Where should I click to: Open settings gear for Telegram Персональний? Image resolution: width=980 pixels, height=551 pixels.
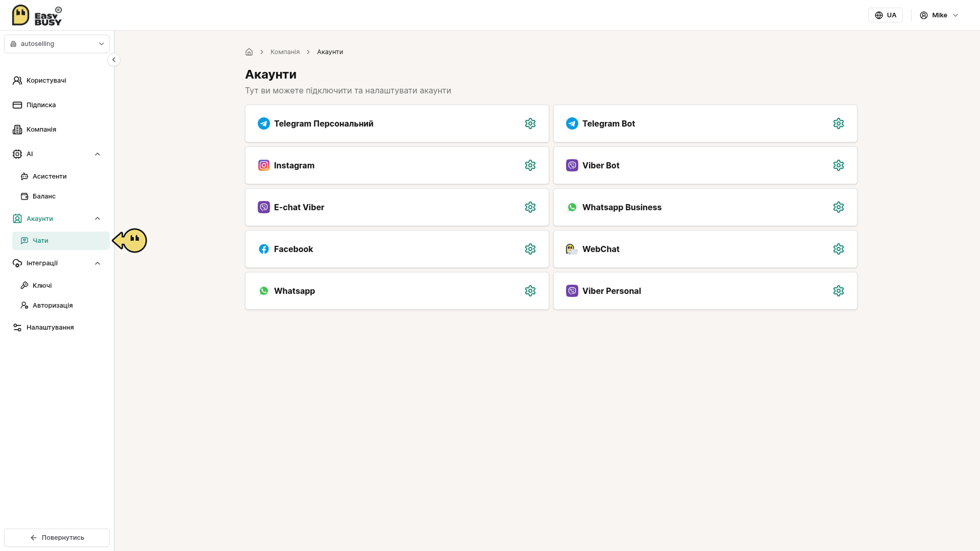click(x=530, y=123)
